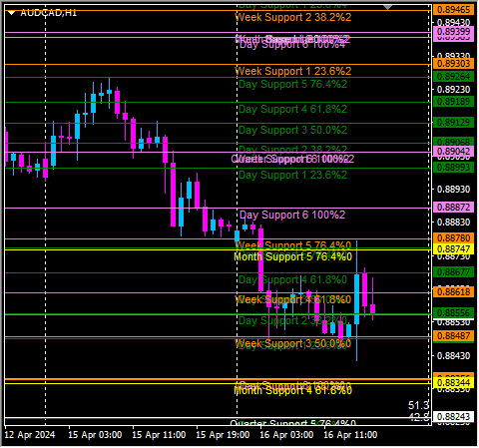
Task: Click the AUDCAD,H1 chart title
Action: [x=49, y=13]
